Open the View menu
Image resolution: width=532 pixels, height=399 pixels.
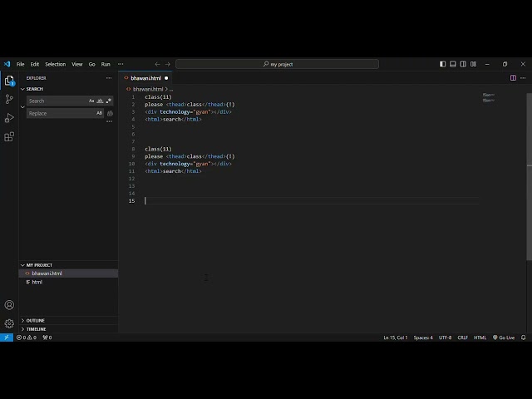pos(77,64)
